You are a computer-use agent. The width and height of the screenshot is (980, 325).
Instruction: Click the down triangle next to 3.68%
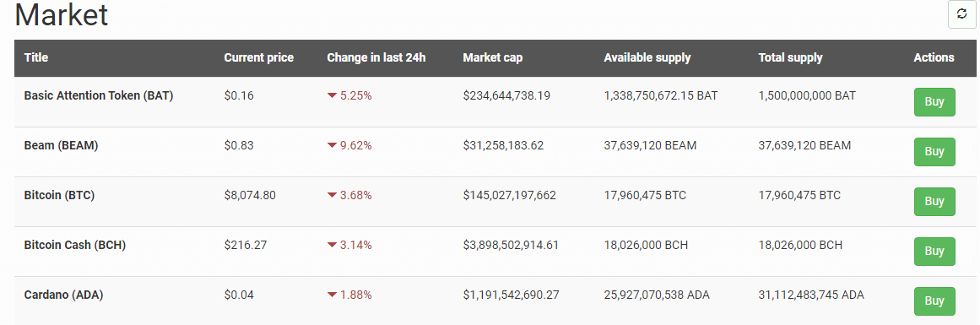point(332,196)
